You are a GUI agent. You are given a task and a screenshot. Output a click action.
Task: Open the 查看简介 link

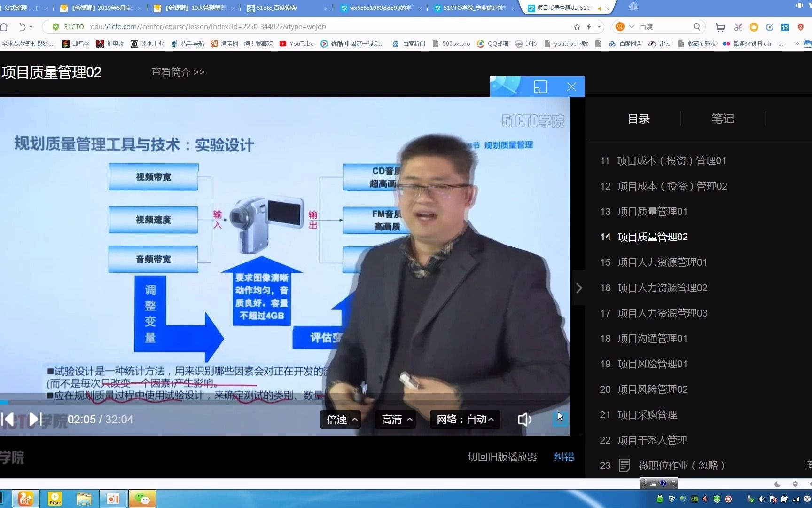pos(177,72)
